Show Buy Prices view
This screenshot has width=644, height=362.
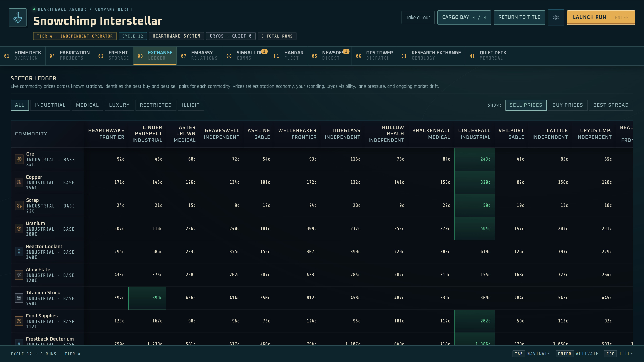(568, 105)
